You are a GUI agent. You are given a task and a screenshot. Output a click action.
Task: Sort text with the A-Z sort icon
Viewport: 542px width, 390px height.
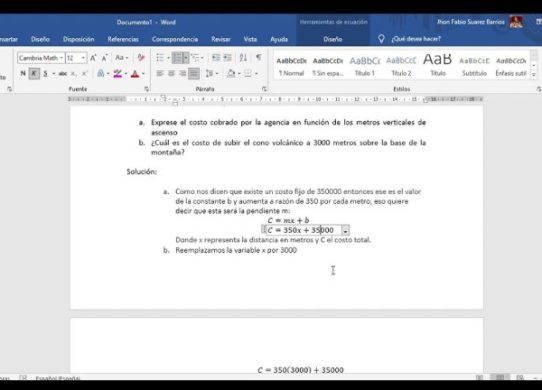(x=243, y=57)
